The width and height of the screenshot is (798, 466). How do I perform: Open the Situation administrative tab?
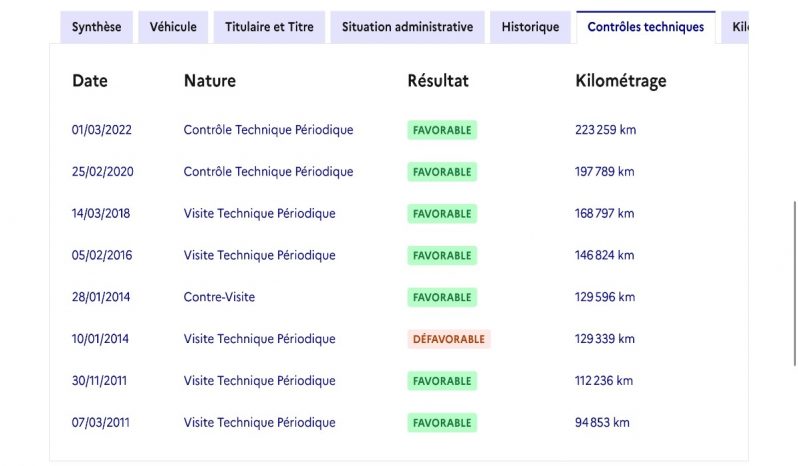point(407,27)
